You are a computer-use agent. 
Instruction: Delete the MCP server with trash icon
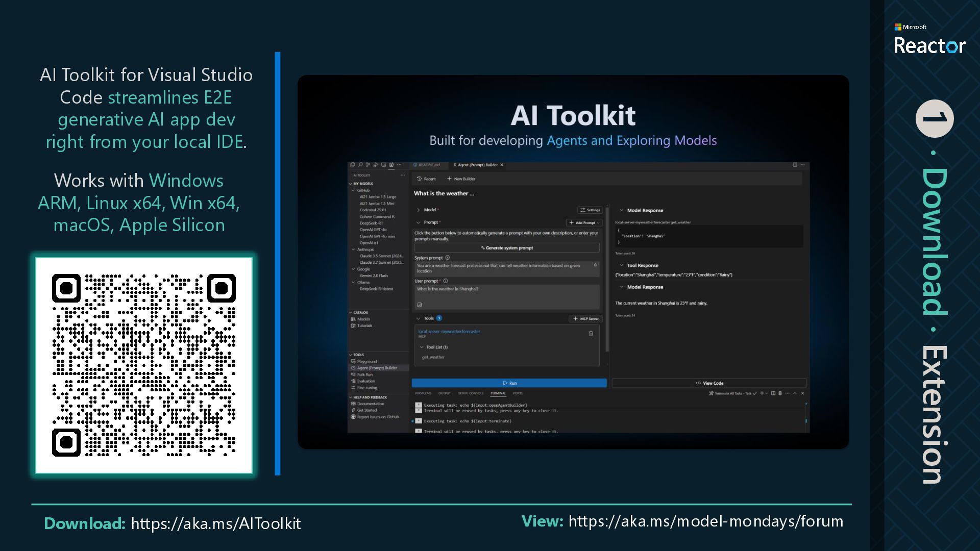(x=591, y=334)
